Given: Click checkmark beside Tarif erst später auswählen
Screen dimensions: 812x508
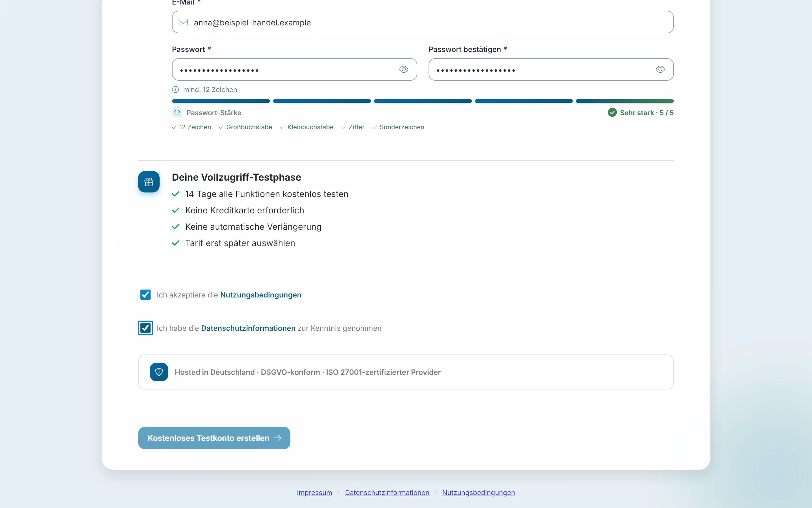Looking at the screenshot, I should click(x=176, y=243).
